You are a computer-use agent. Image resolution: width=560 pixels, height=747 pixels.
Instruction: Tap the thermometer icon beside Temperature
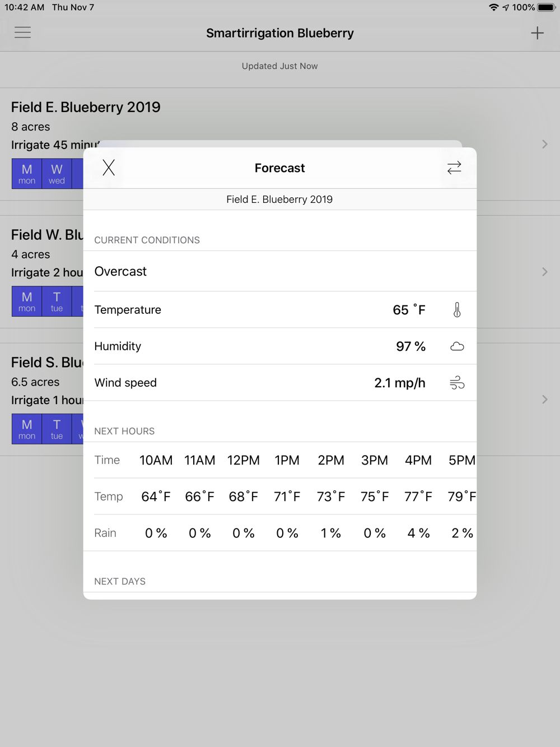pos(457,310)
